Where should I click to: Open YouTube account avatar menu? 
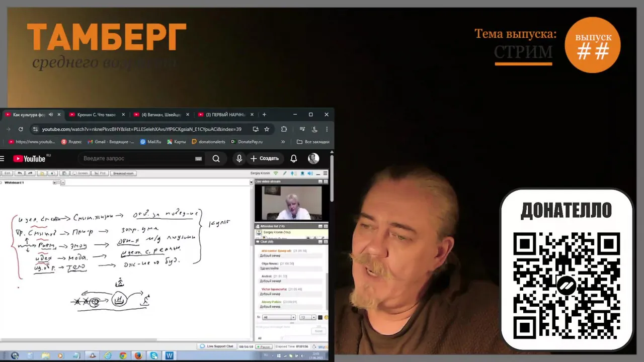(x=313, y=158)
